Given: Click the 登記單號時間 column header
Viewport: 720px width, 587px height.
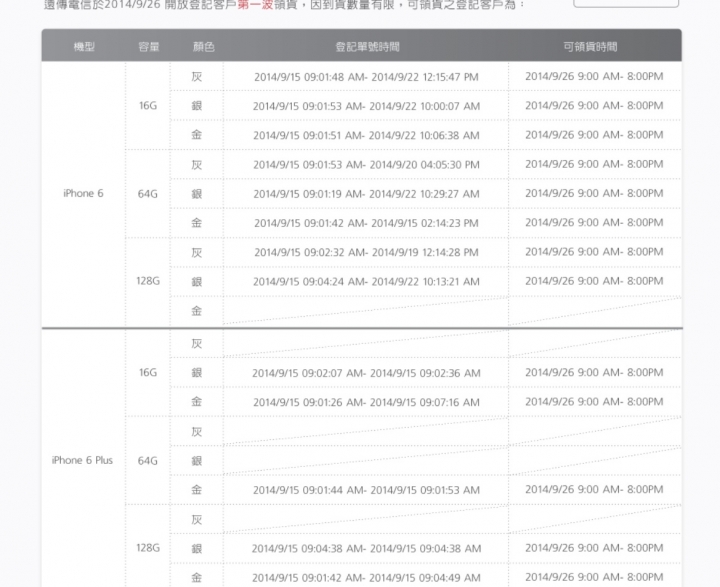Looking at the screenshot, I should (x=367, y=46).
